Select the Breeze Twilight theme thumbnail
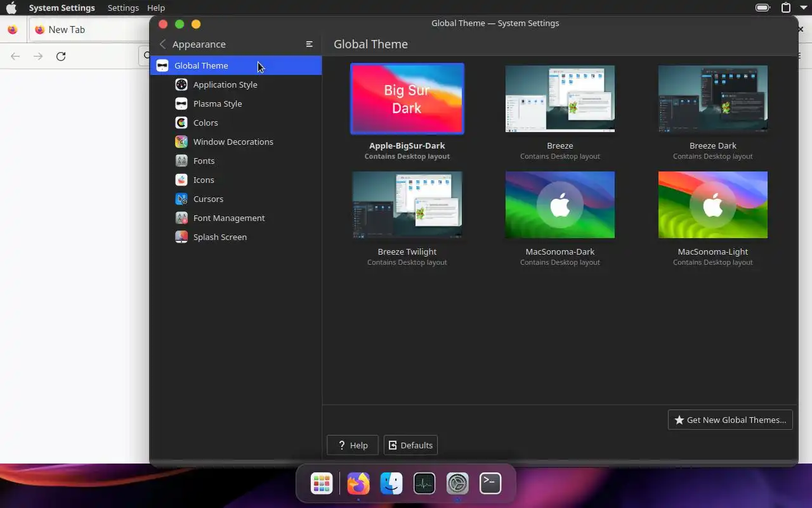The width and height of the screenshot is (812, 508). [x=407, y=204]
